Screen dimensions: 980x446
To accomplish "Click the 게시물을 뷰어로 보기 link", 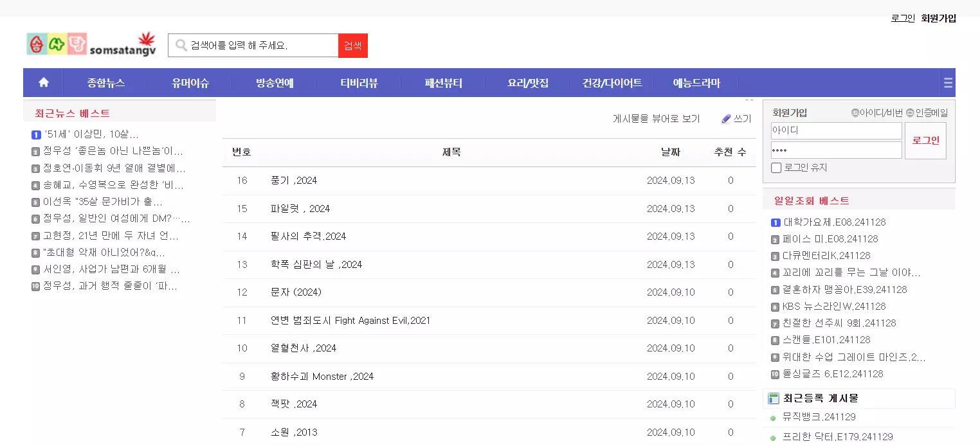I will (656, 119).
